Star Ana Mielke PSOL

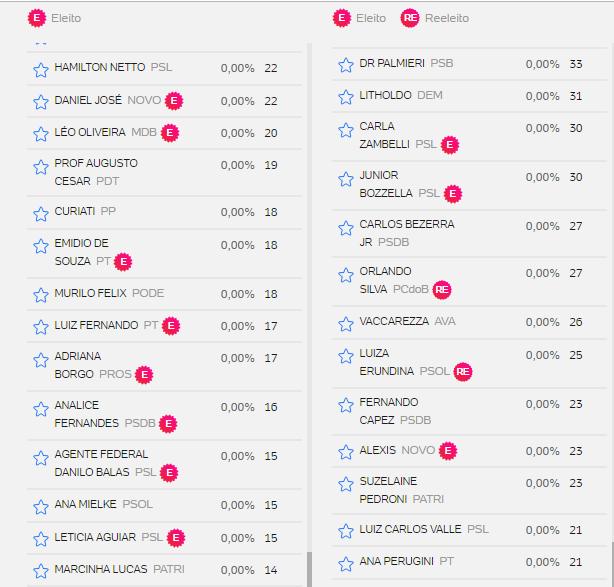40,506
